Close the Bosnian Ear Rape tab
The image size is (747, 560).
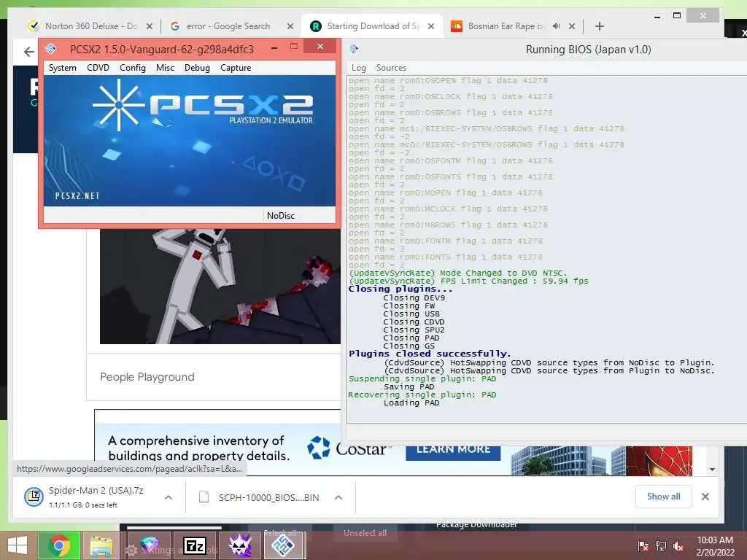click(x=572, y=26)
